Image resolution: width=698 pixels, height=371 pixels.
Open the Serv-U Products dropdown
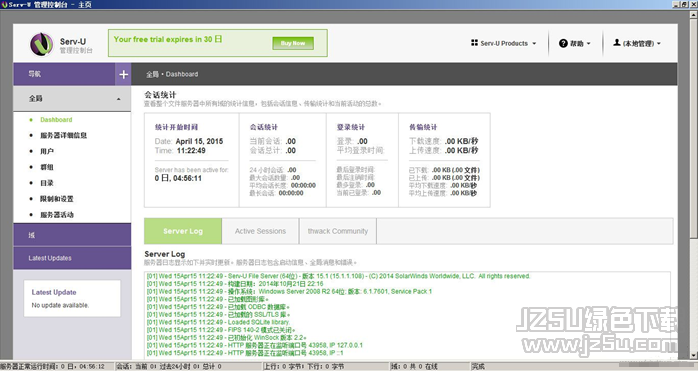[503, 43]
